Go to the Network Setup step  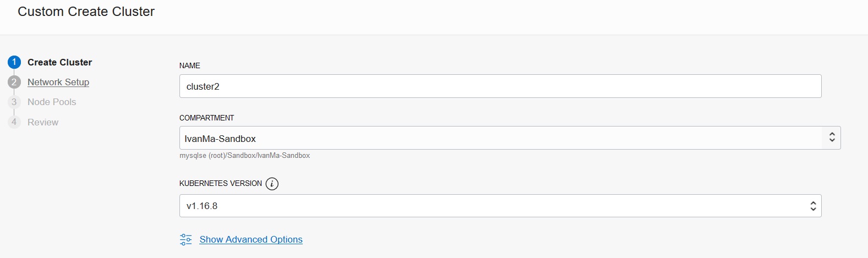58,82
